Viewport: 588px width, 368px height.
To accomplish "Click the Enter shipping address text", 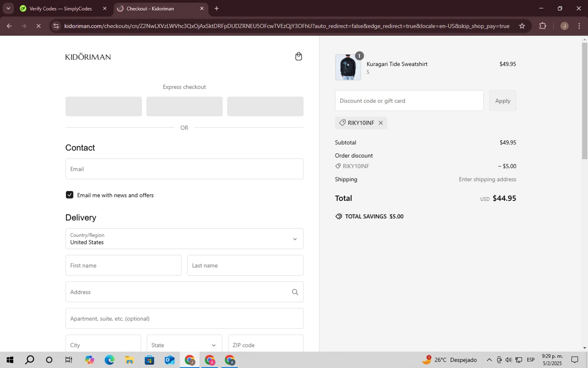I will click(x=487, y=179).
